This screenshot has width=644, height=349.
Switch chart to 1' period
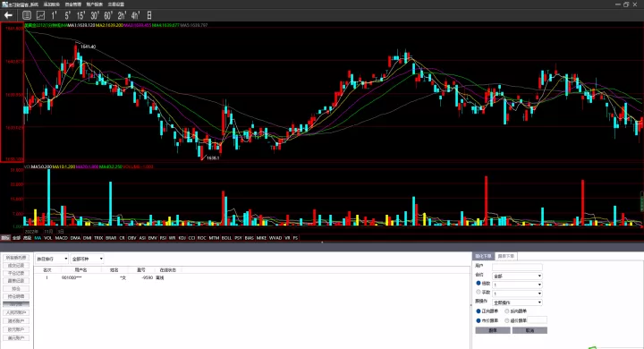tap(54, 15)
